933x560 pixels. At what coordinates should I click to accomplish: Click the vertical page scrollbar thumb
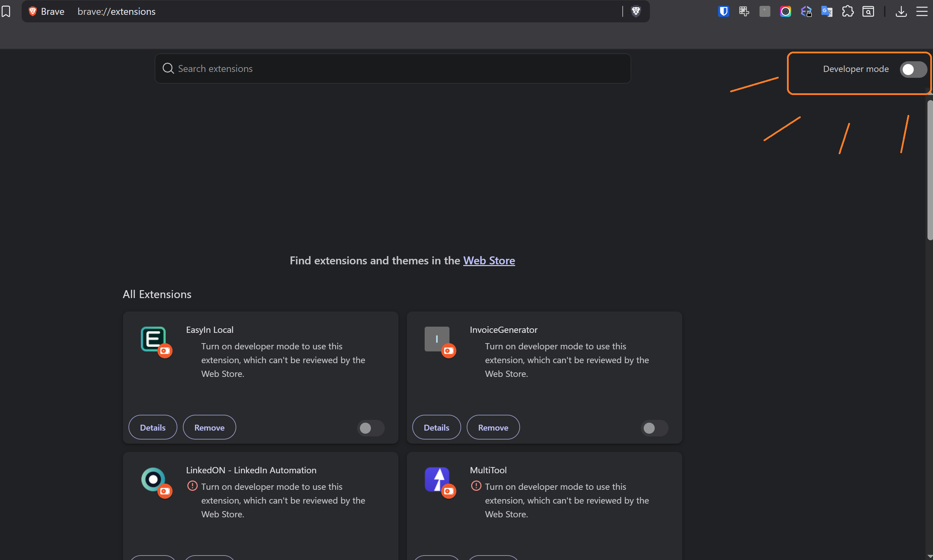coord(930,170)
